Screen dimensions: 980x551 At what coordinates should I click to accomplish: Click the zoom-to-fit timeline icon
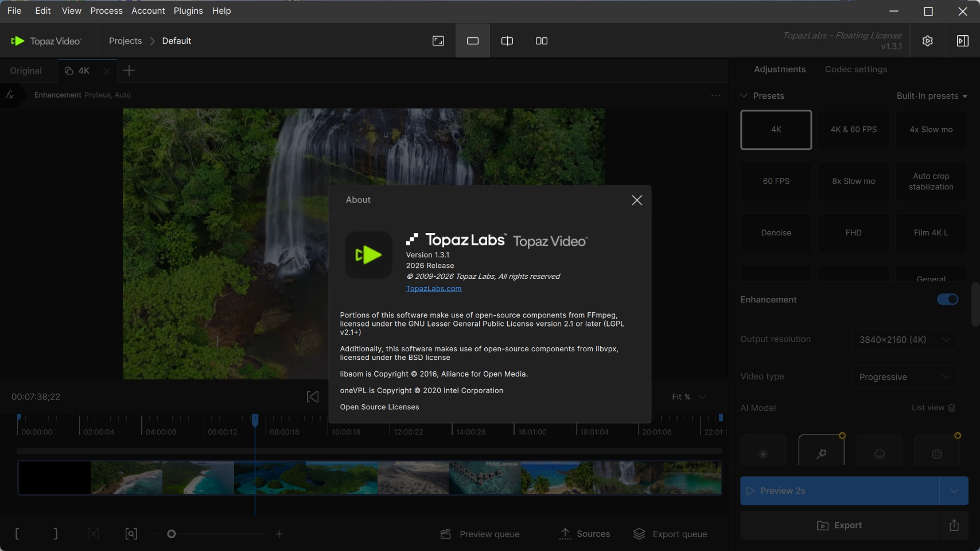tap(131, 534)
